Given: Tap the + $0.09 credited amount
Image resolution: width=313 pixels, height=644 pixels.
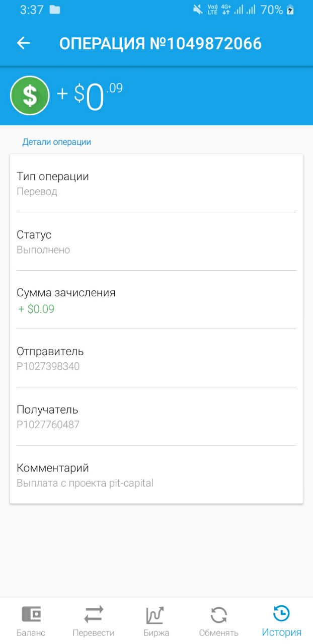Looking at the screenshot, I should click(x=36, y=309).
